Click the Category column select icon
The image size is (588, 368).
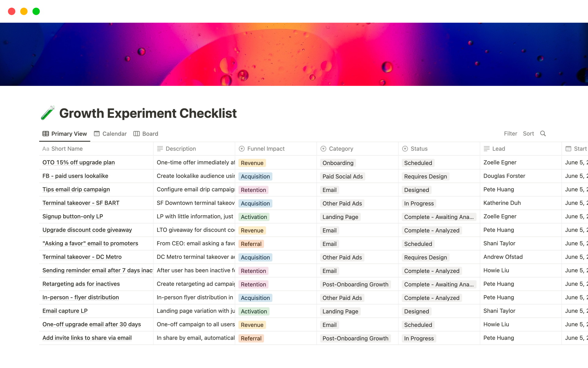[323, 149]
